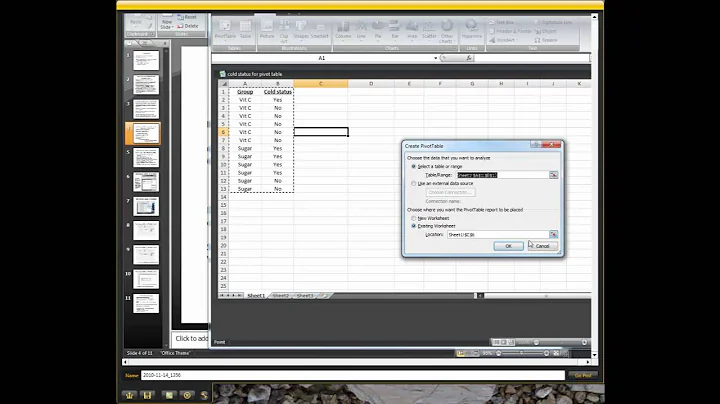Adjust the PowerPoint zoom slider
Viewport: 720px width, 404px height.
pyautogui.click(x=522, y=353)
